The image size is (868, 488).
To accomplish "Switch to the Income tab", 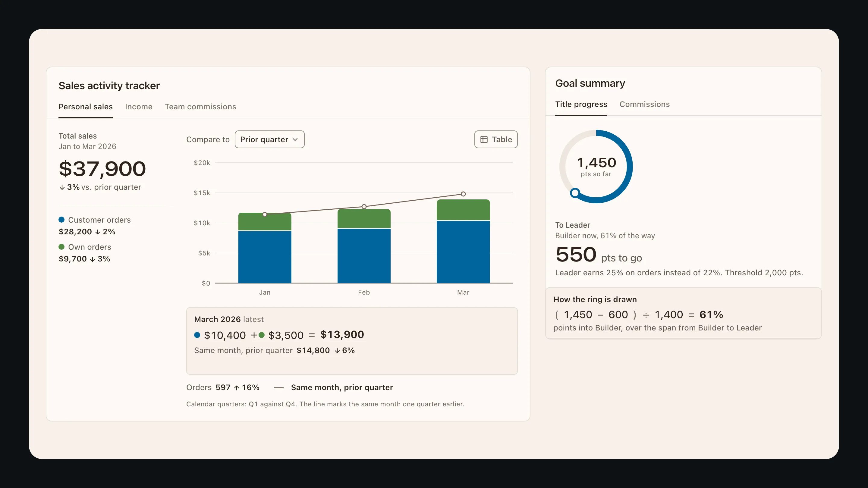I will 139,107.
